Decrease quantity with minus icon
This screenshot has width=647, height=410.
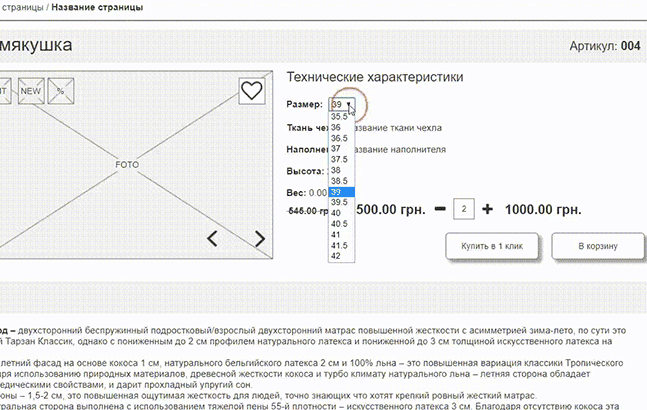pyautogui.click(x=440, y=209)
